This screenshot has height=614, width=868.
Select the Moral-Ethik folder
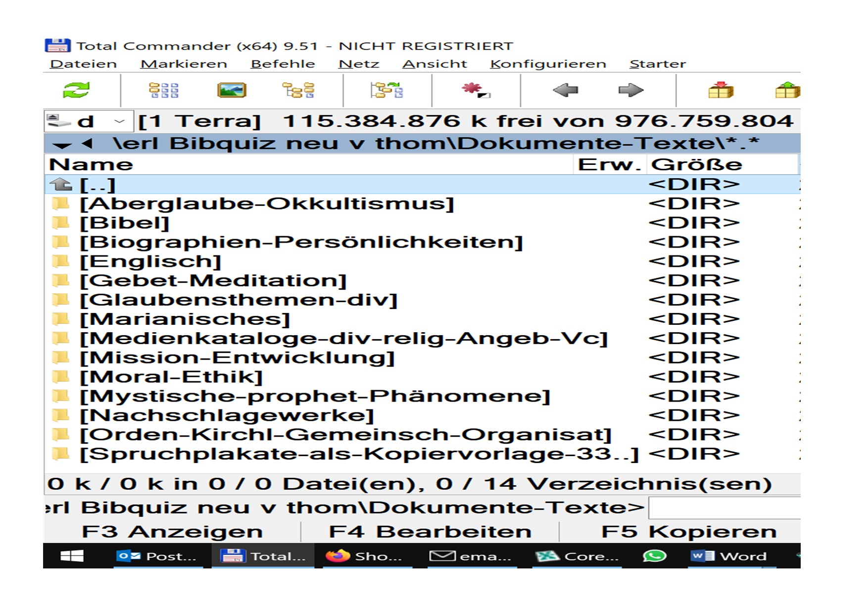coord(422,377)
